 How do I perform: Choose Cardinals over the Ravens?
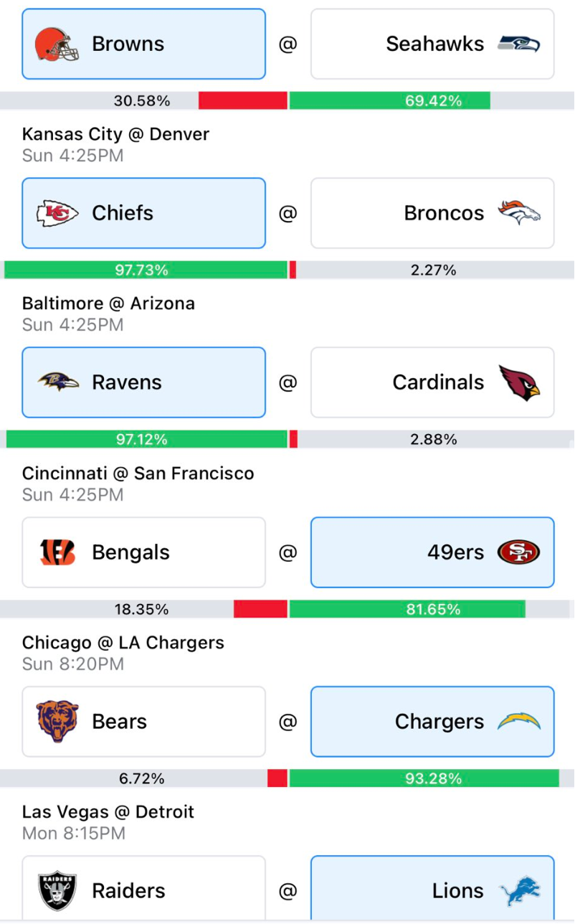coord(432,382)
